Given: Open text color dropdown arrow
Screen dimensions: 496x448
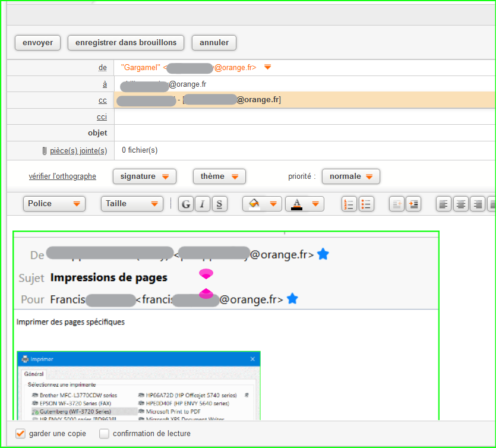Looking at the screenshot, I should click(x=315, y=204).
